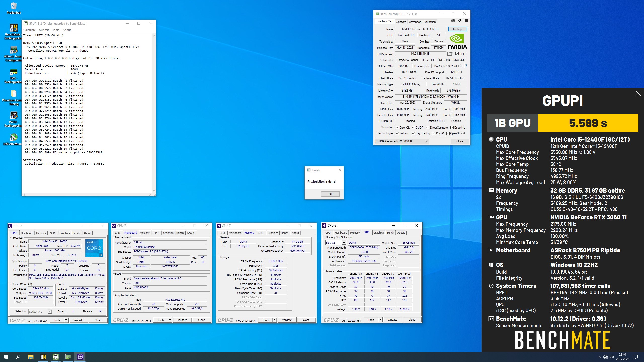Screen dimensions: 644x362
Task: Toggle the Ray Tracing checkbox in GPU-Z
Action: coord(413,133)
